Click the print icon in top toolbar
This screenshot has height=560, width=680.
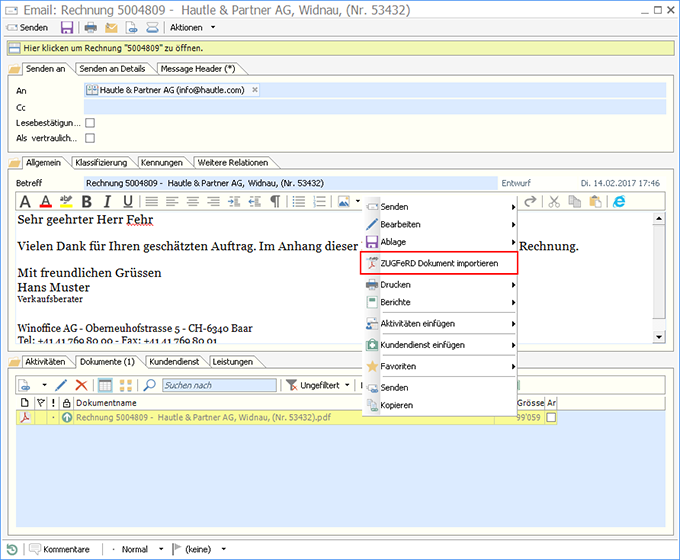(91, 28)
